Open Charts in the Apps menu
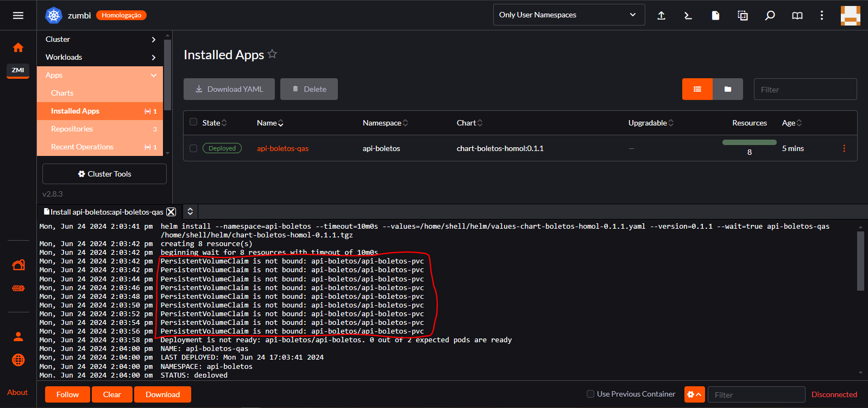The width and height of the screenshot is (868, 408). click(62, 93)
